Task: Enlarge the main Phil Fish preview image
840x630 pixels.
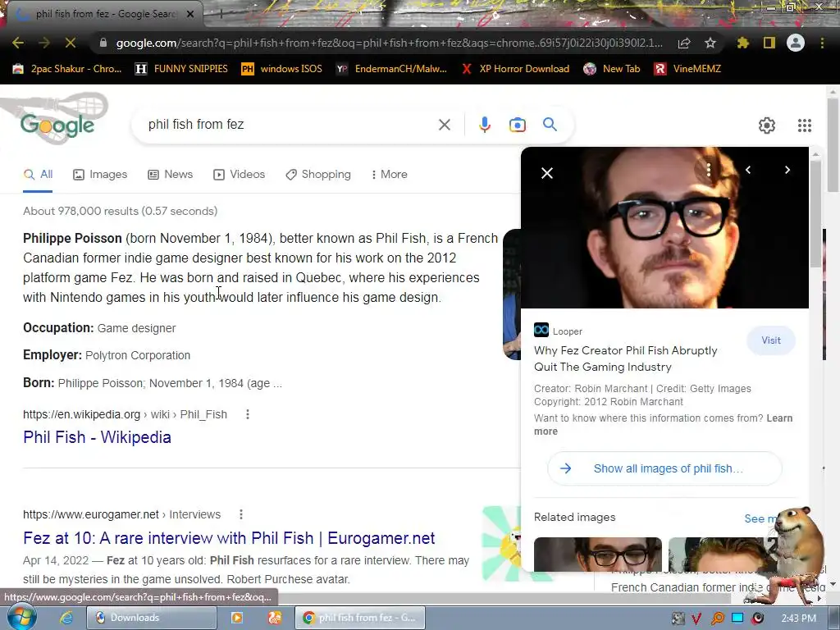Action: [x=664, y=228]
